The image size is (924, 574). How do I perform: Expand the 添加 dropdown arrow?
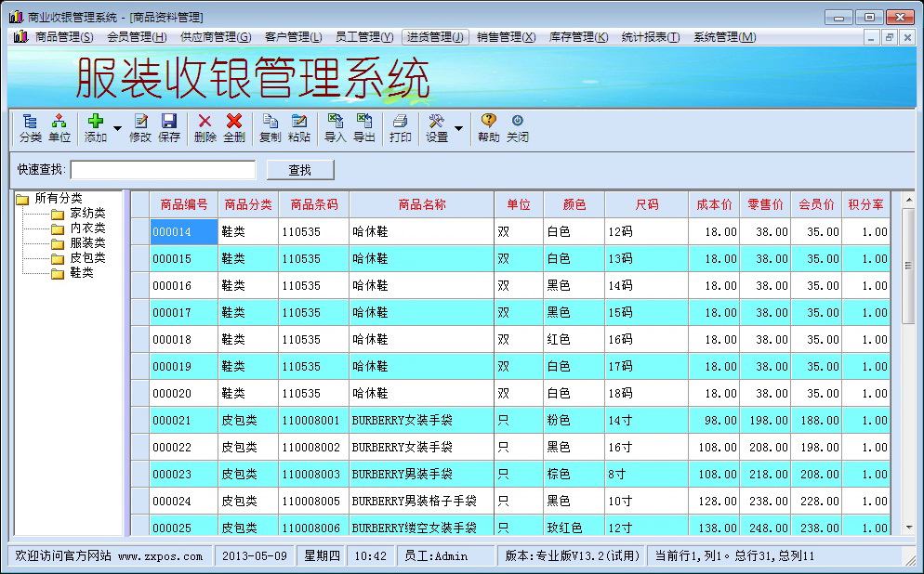click(x=117, y=129)
